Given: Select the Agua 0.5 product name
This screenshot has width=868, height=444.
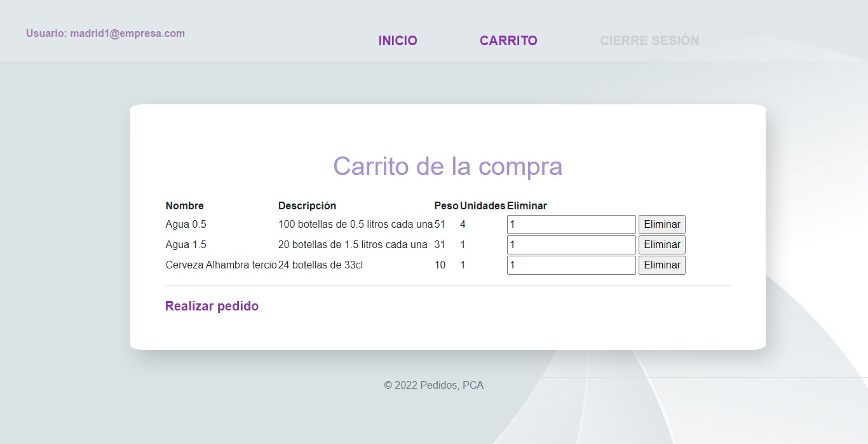Looking at the screenshot, I should point(186,224).
